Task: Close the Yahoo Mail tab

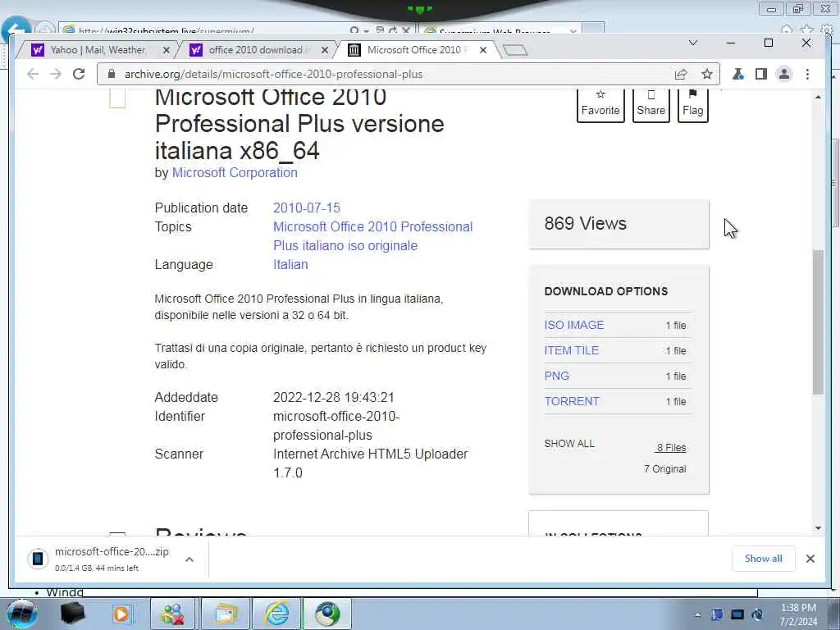Action: (x=166, y=50)
